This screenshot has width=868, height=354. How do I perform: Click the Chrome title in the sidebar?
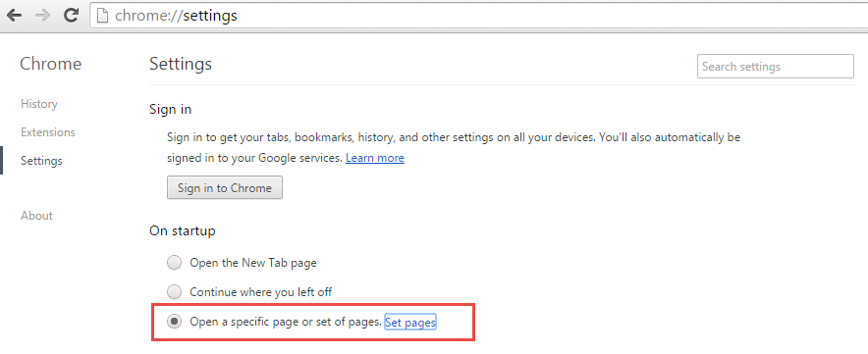click(50, 64)
